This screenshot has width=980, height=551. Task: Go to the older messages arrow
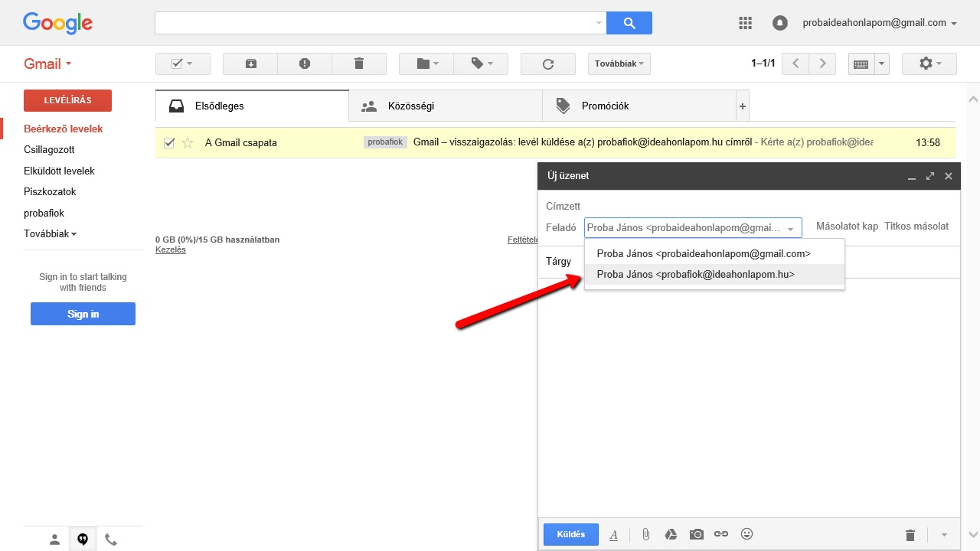(822, 64)
